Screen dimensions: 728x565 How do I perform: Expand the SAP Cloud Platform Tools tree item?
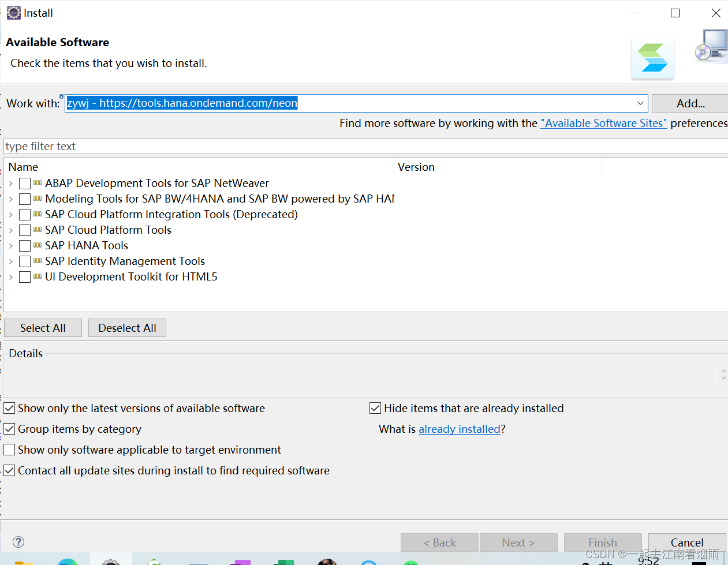[10, 230]
